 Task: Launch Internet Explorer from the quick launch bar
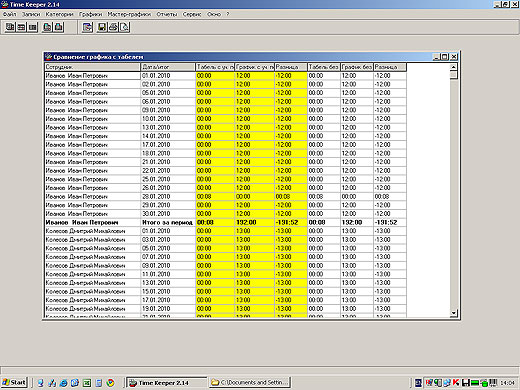click(64, 383)
